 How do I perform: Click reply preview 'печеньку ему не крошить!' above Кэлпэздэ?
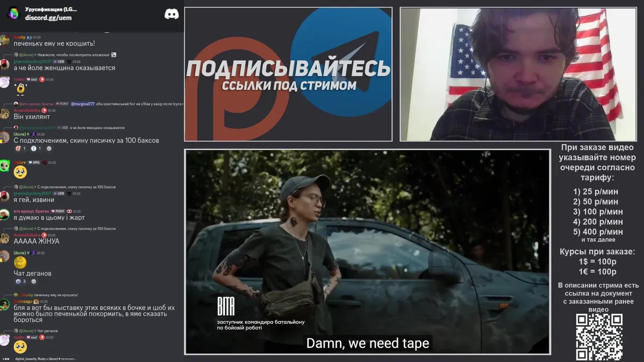click(56, 295)
